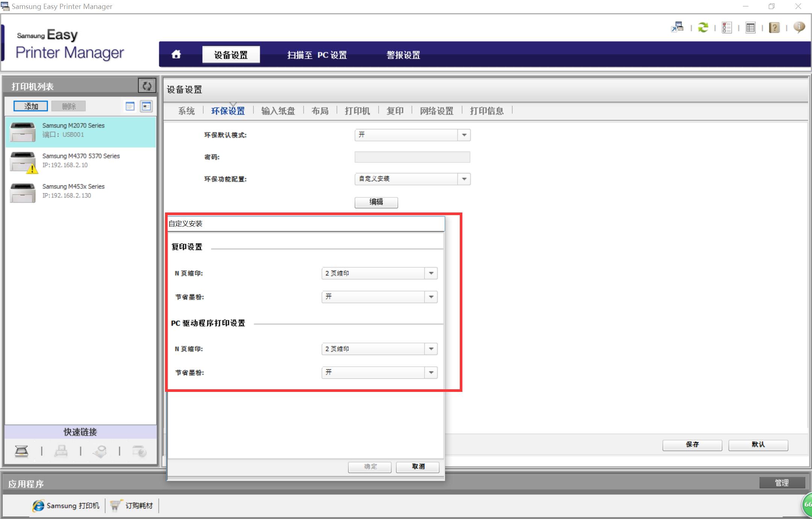Viewport: 812px width, 519px height.
Task: Click the switch-to-basic-mode icon in top toolbar
Action: 677,27
